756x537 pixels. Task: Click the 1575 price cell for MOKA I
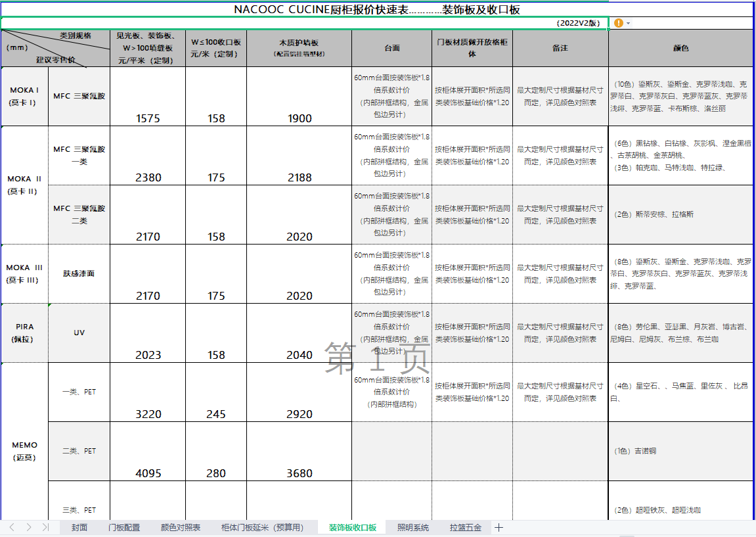(148, 97)
